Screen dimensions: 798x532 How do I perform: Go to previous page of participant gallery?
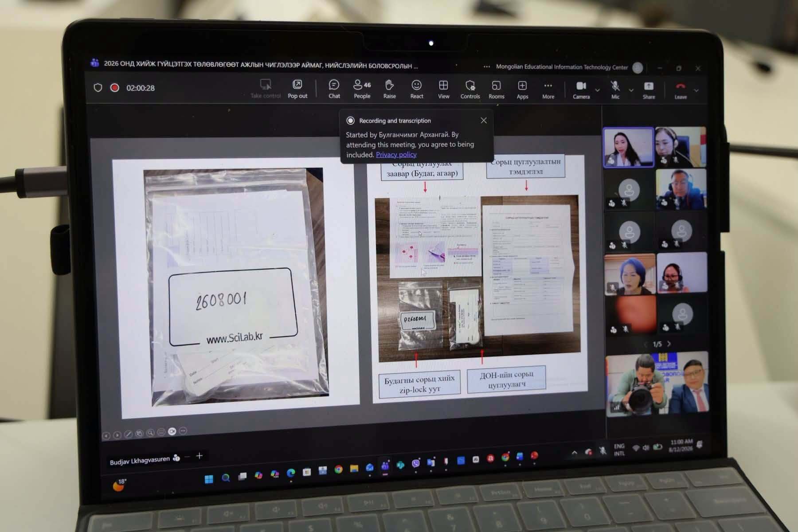click(x=646, y=344)
